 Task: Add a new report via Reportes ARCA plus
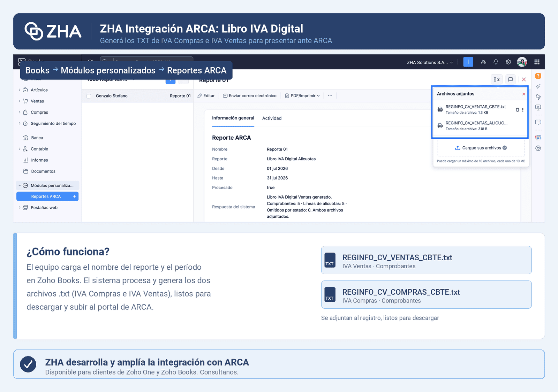click(74, 197)
